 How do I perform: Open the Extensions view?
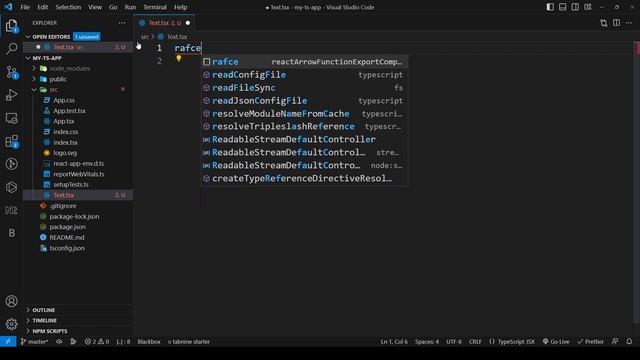(11, 141)
